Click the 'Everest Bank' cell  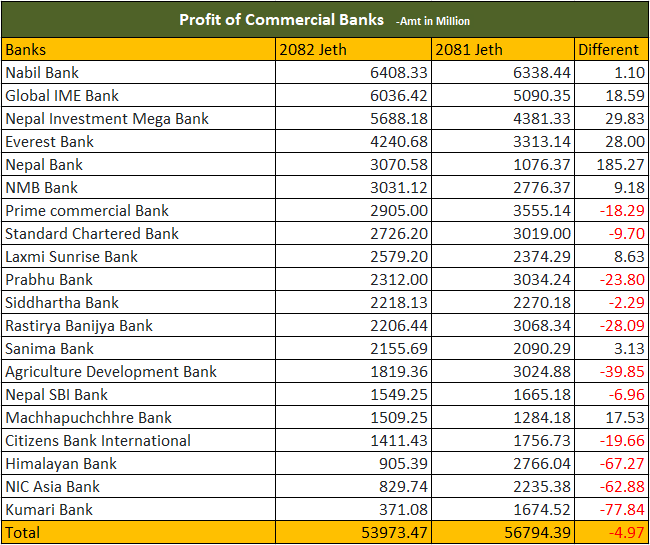(x=139, y=141)
